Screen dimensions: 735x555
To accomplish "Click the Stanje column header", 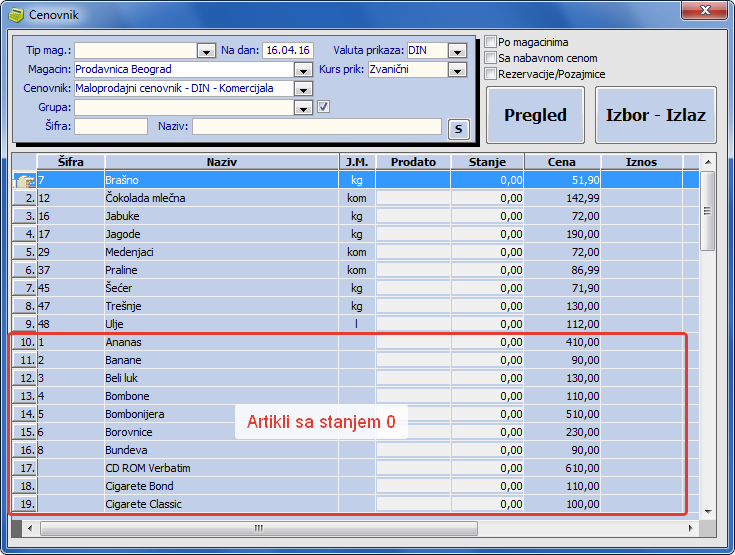I will (487, 162).
